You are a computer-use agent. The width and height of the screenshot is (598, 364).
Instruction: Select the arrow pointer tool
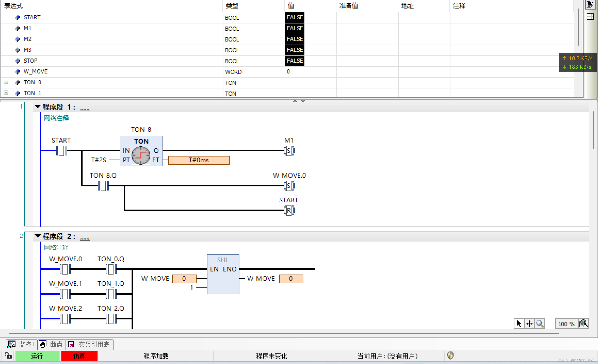point(519,324)
